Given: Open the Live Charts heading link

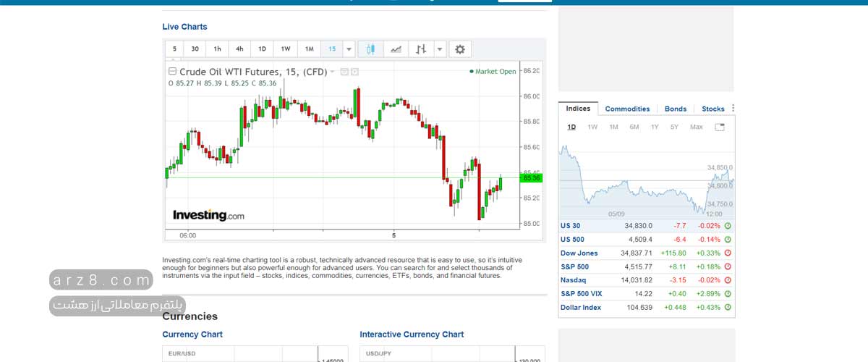Looking at the screenshot, I should coord(184,27).
